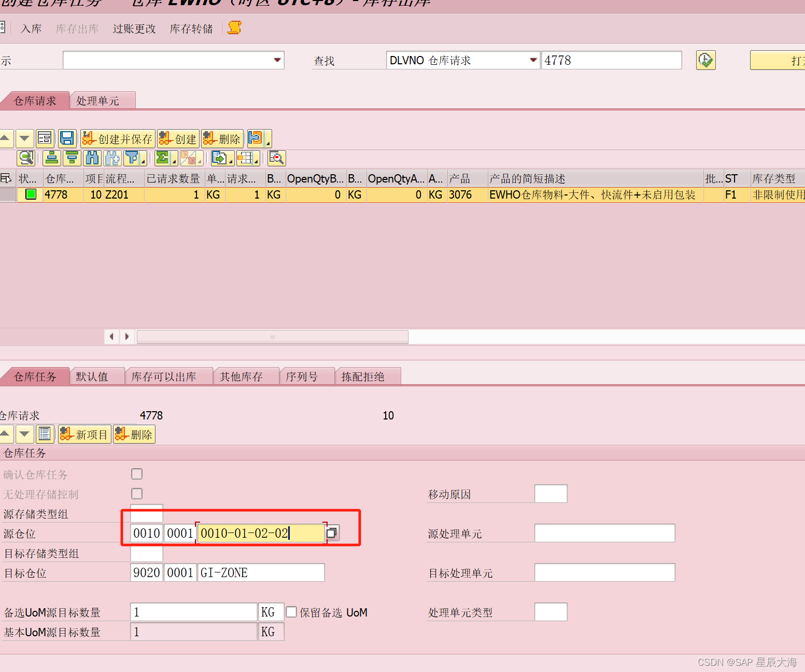The width and height of the screenshot is (805, 672).
Task: Click the green status square in row 4778
Action: 31,194
